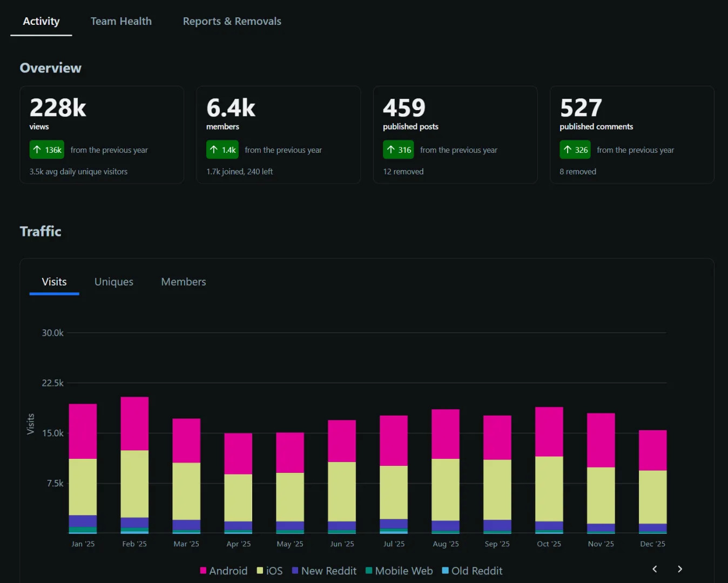Show the Uniques traffic chart
This screenshot has height=583, width=728.
(x=114, y=282)
